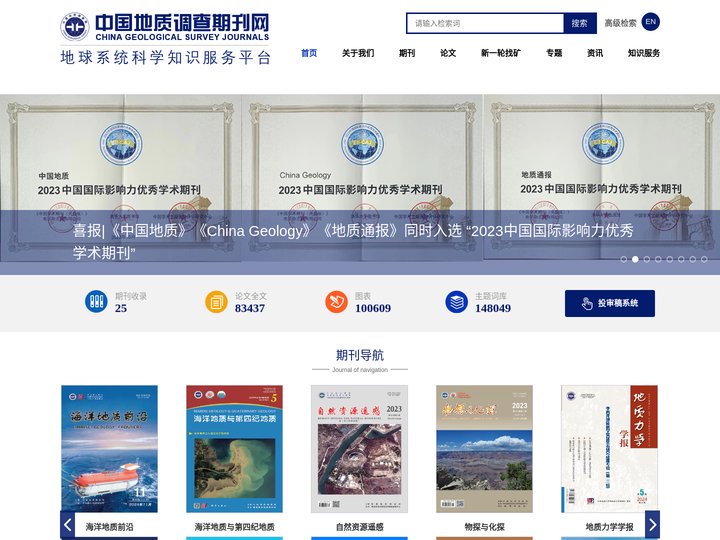Open the 自然资源遥感 journal cover
Screen dimensions: 720x540
tap(360, 449)
